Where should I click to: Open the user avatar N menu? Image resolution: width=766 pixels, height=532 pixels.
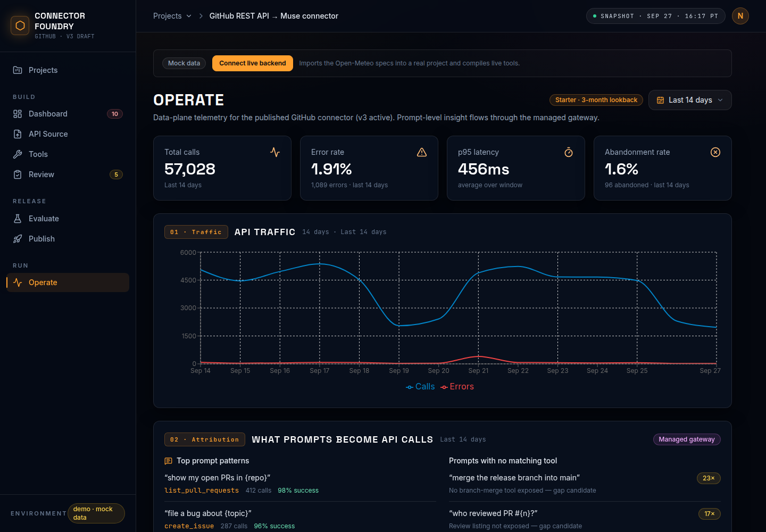point(740,16)
